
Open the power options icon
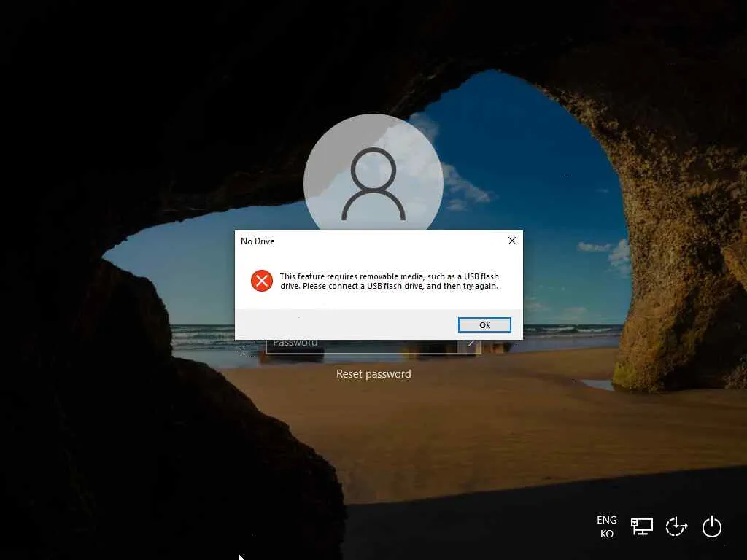(712, 526)
